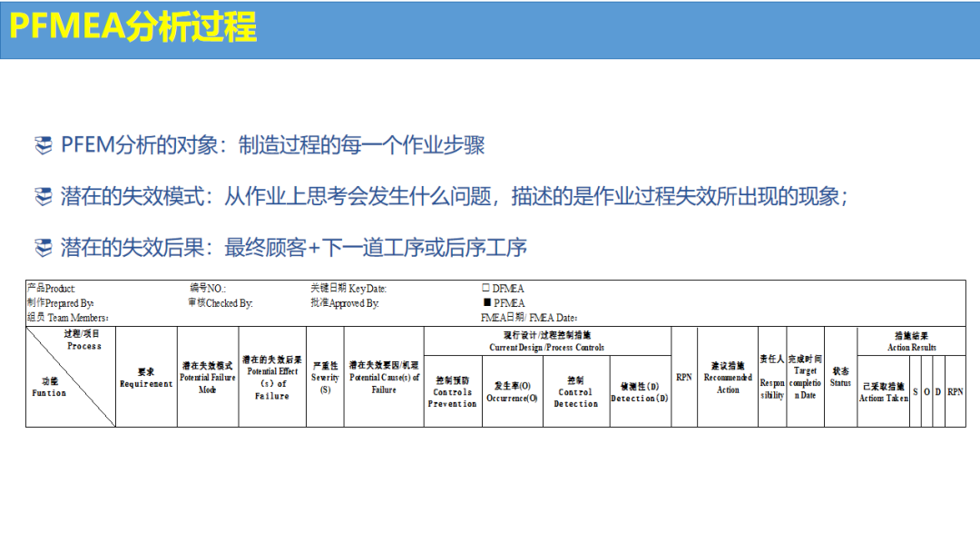
Task: Click the Current Design/Process Controls header
Action: [x=546, y=341]
